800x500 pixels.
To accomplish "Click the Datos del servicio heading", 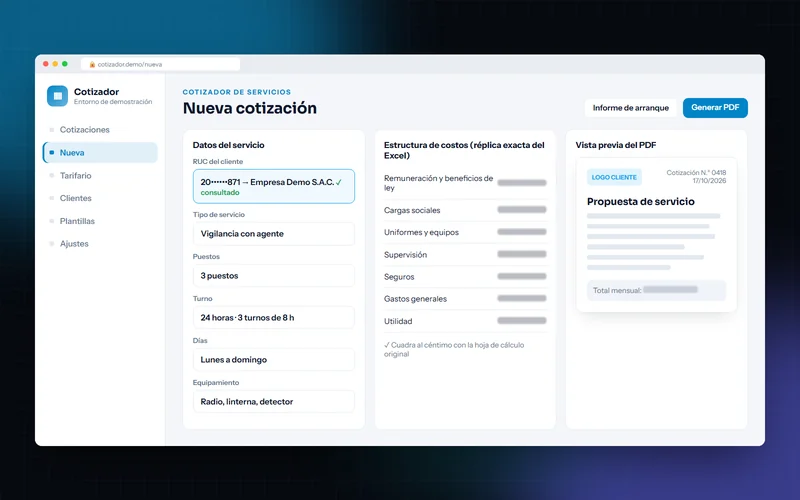I will [x=229, y=145].
